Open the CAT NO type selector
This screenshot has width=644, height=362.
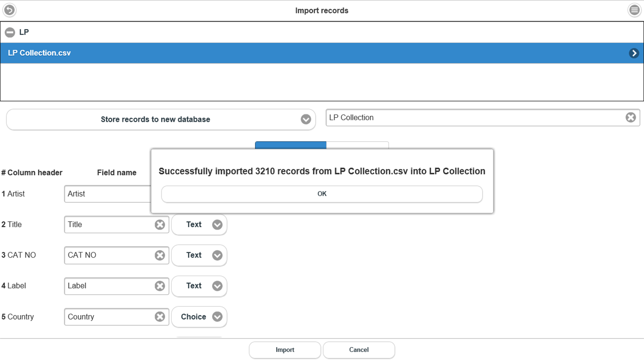point(217,255)
